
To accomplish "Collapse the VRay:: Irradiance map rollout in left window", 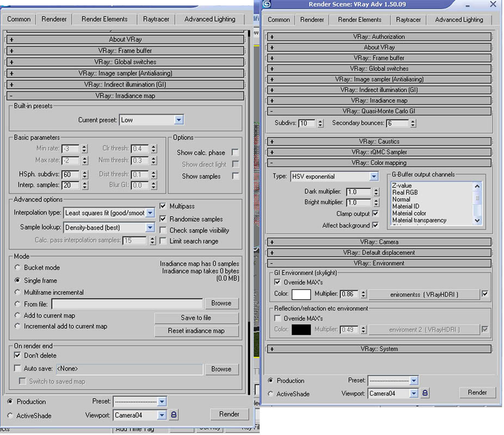I will tap(125, 96).
